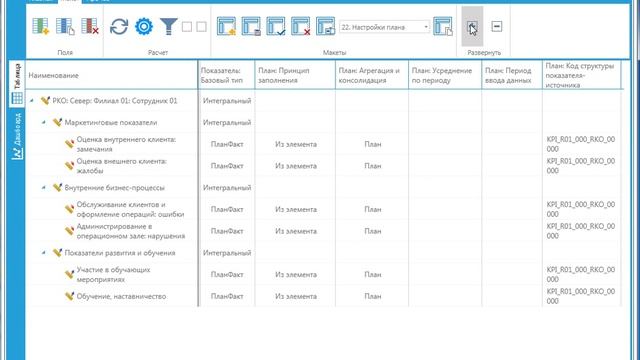Click the 'Показатель: Базовый тип' column header

[227, 75]
